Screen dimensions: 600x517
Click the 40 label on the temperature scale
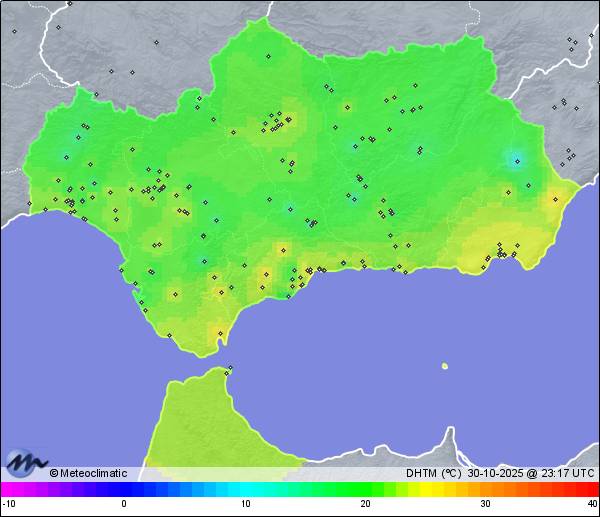click(x=592, y=504)
